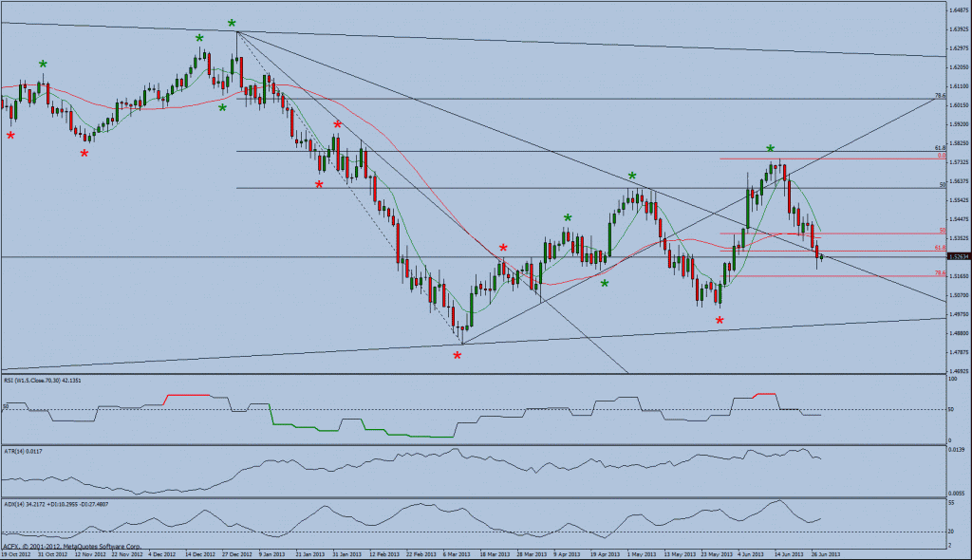Image resolution: width=972 pixels, height=560 pixels.
Task: Click the green star above the June 2013 high
Action: (771, 149)
